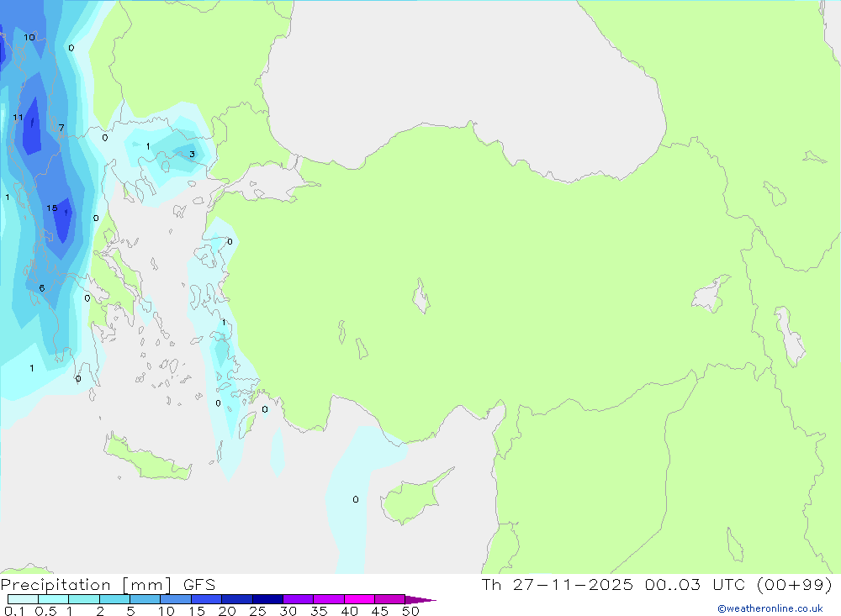Click the 25–30 mm navy legend block
841x616 pixels.
[x=267, y=599]
